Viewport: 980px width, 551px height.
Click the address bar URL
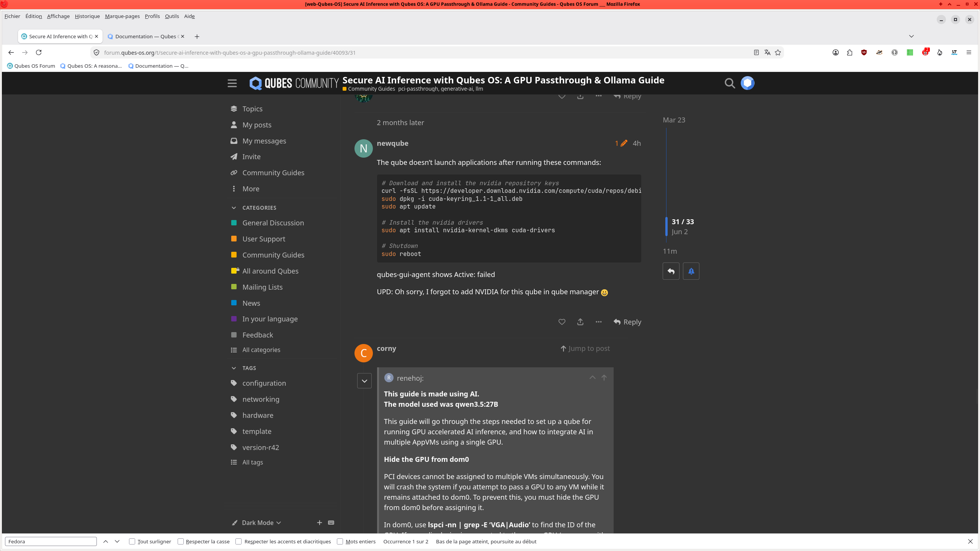click(x=230, y=52)
